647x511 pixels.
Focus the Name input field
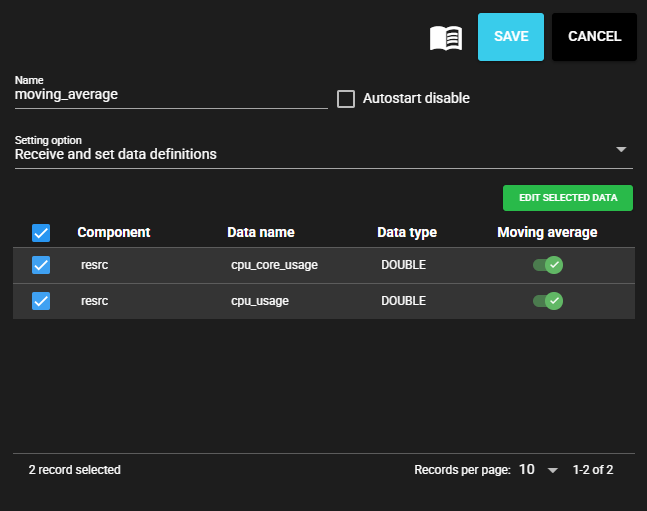[170, 95]
